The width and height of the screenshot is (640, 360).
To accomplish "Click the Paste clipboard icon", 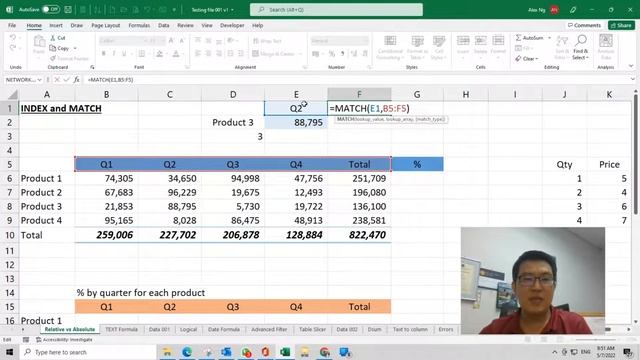I will click(x=39, y=42).
